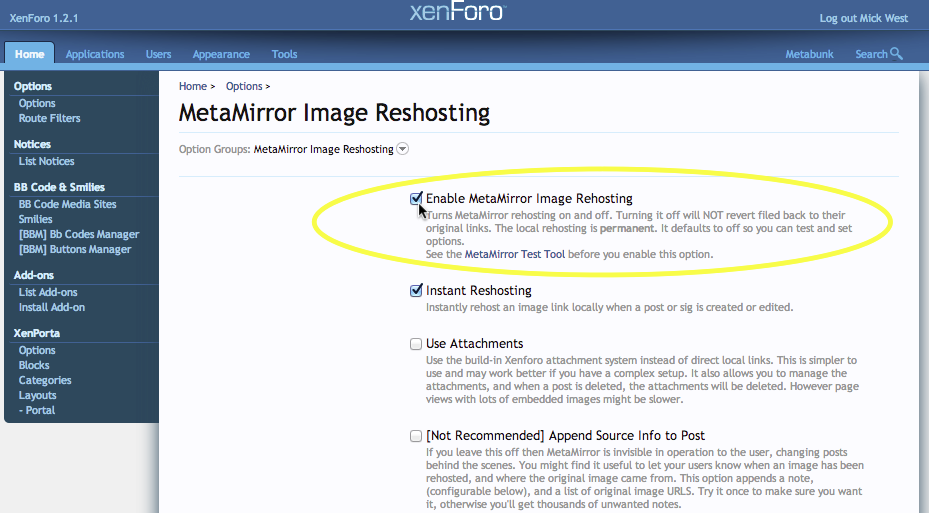This screenshot has height=513, width=929.
Task: Click the XenPorta sidebar heading
Action: click(37, 333)
